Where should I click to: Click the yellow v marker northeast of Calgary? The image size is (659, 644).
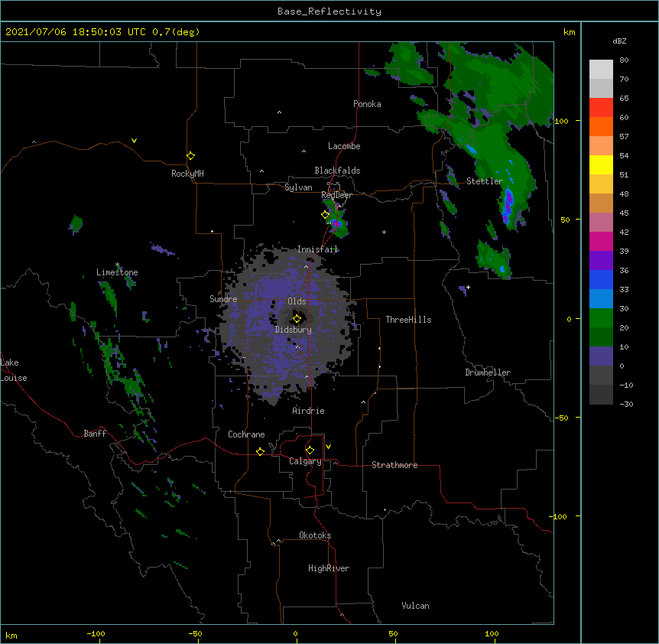[x=328, y=447]
